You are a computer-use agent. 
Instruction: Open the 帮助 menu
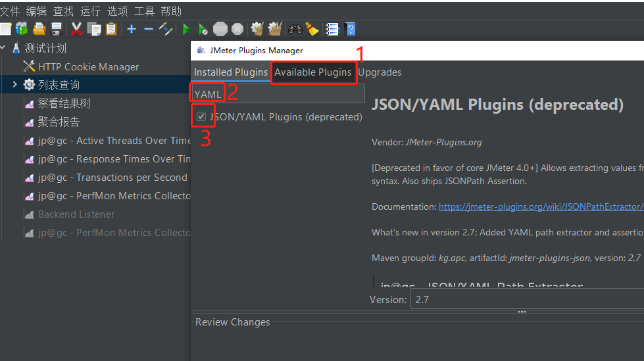point(171,11)
